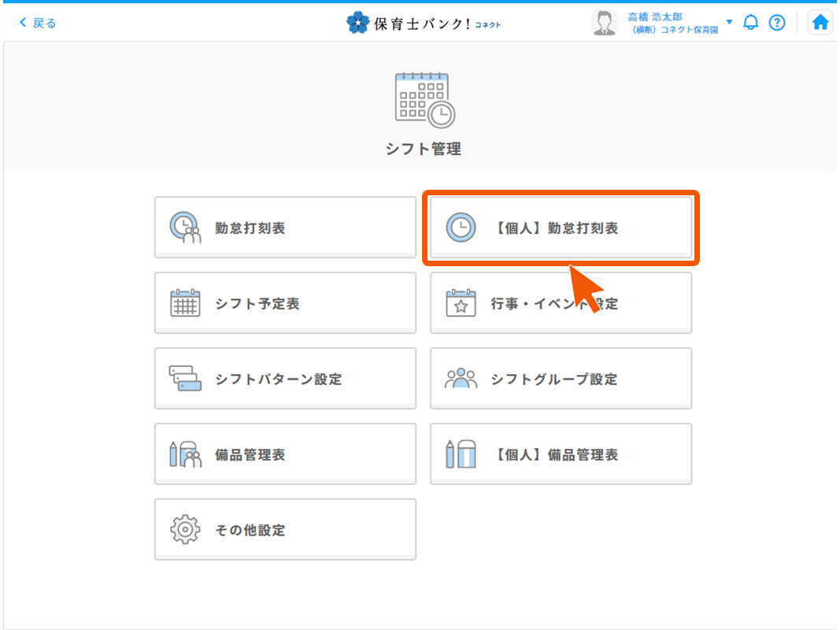The height and width of the screenshot is (630, 840).
Task: Click the シフト管理 page title
Action: click(x=424, y=149)
